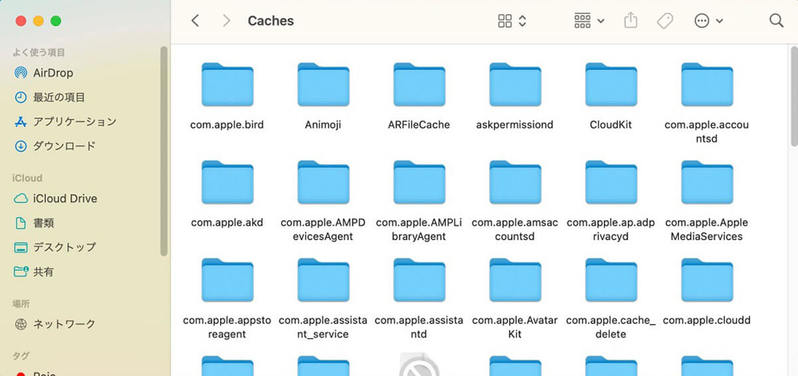Select the com.apple.assistantd folder icon
Viewport: 798px width, 376px height.
click(419, 280)
